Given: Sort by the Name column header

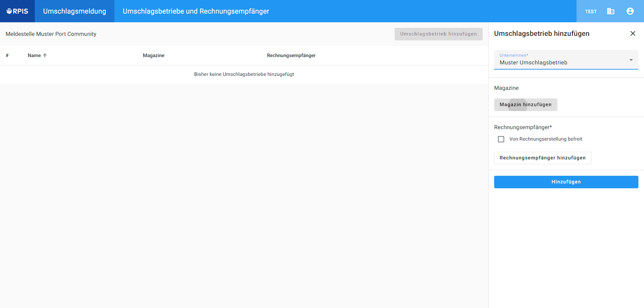Looking at the screenshot, I should coord(34,55).
